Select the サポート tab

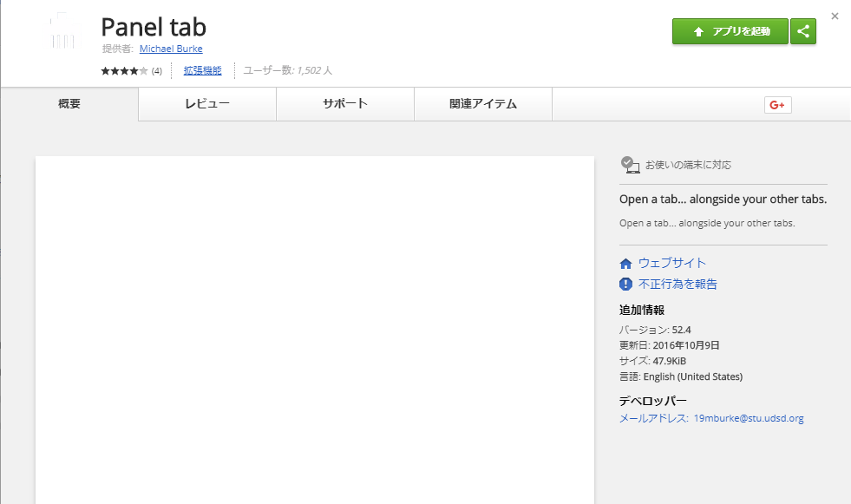(345, 104)
